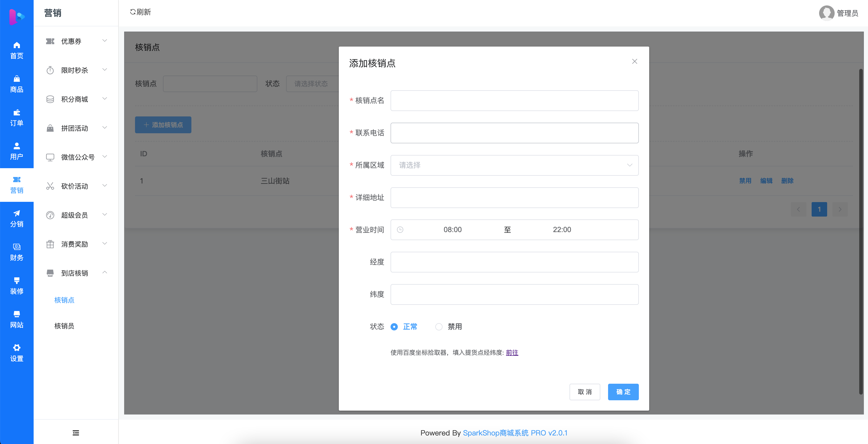Image resolution: width=868 pixels, height=444 pixels.
Task: Expand the 优惠券 menu chevron
Action: pos(105,41)
